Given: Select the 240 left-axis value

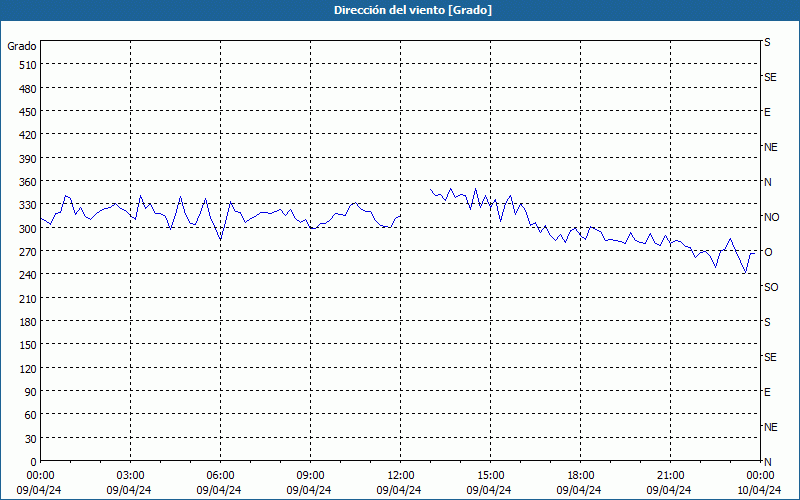Looking at the screenshot, I should click(28, 275).
